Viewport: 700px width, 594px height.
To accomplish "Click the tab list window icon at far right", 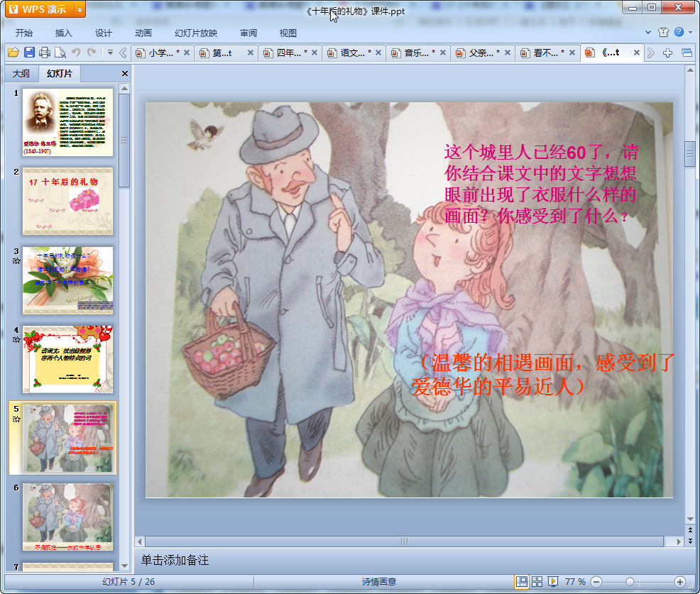I will (687, 53).
